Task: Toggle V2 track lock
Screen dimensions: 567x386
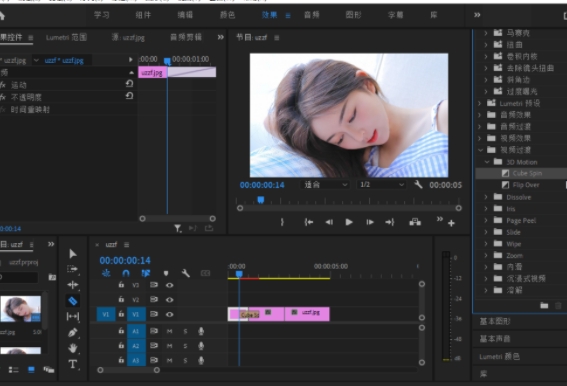Action: click(x=121, y=299)
